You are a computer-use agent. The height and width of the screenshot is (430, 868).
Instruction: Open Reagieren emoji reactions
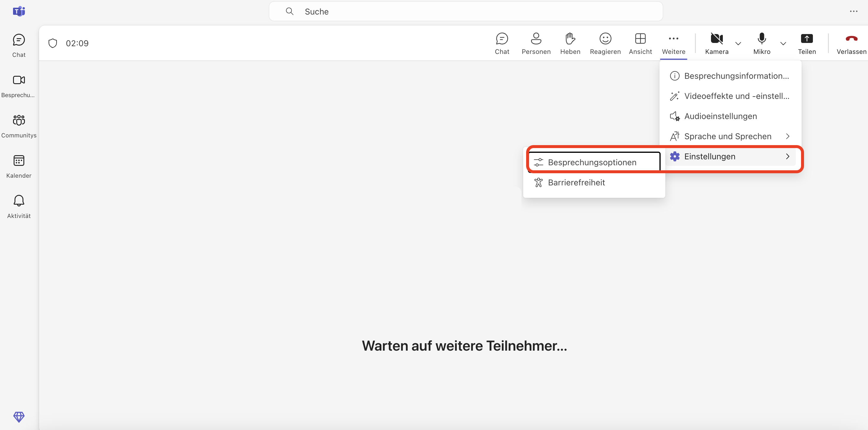(x=605, y=43)
